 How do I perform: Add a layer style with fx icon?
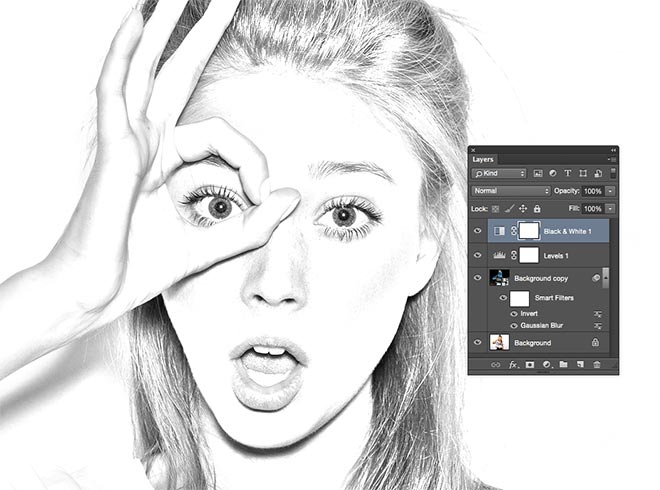513,365
